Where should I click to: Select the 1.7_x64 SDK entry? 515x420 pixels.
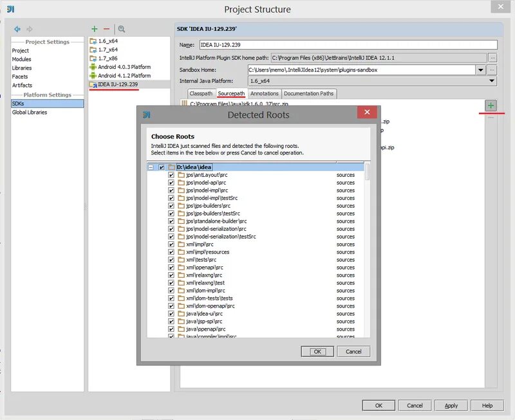pos(108,50)
